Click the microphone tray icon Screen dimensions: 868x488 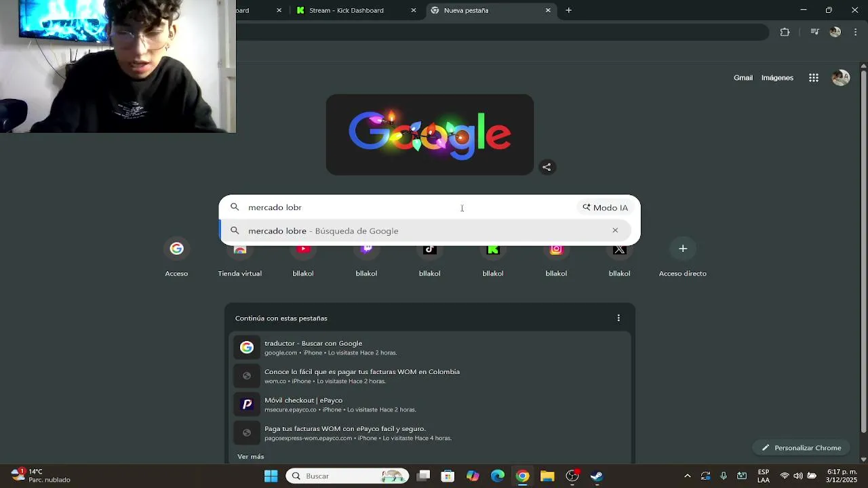[x=724, y=476]
